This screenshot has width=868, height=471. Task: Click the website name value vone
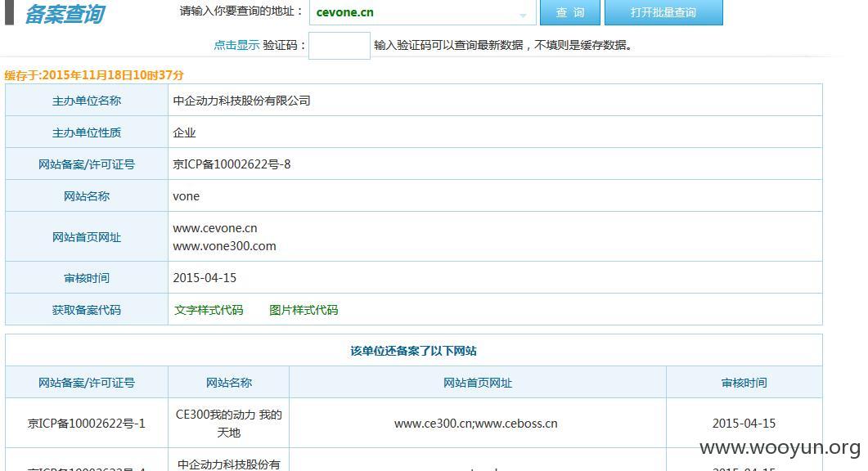point(186,196)
